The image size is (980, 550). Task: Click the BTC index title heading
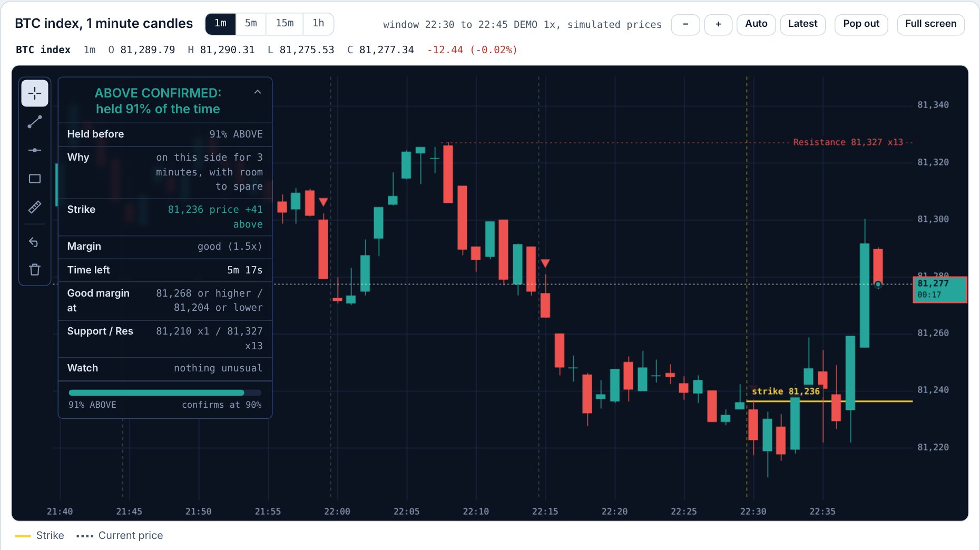pos(104,24)
